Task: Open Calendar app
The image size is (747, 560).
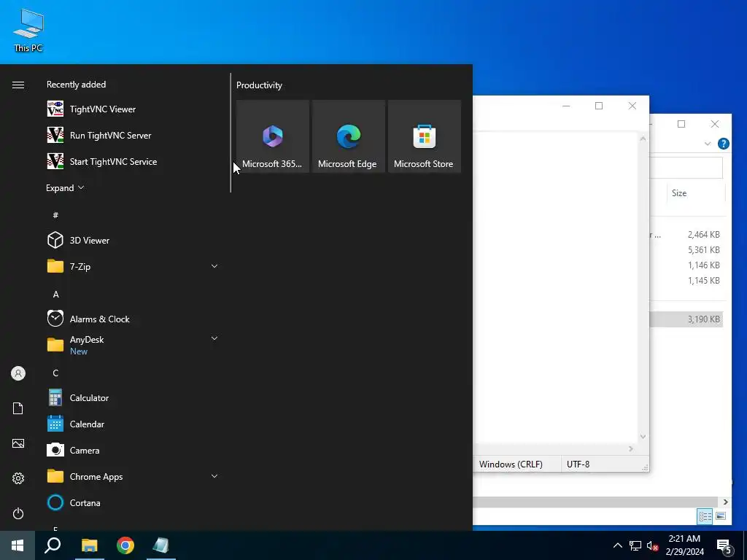Action: [133, 424]
